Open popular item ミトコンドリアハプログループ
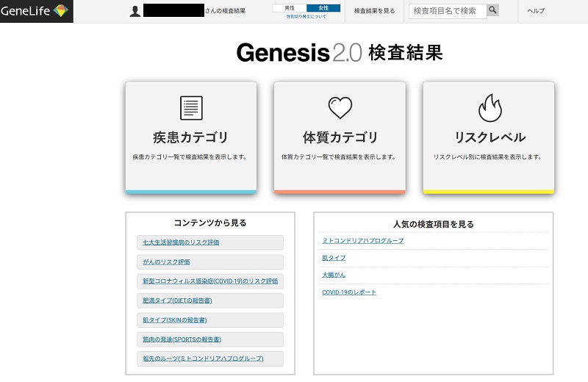This screenshot has width=588, height=382. pyautogui.click(x=363, y=241)
